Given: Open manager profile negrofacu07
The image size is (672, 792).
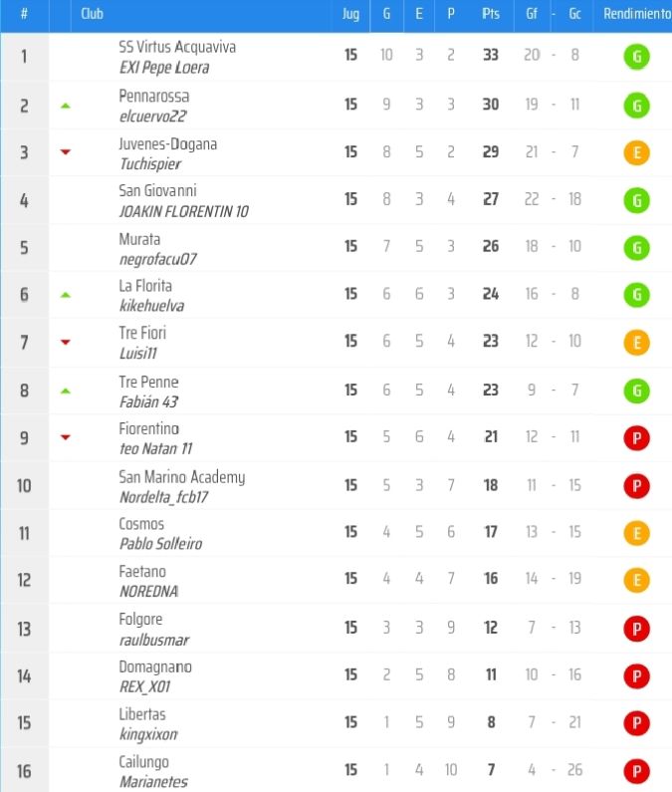Looking at the screenshot, I should (x=157, y=259).
